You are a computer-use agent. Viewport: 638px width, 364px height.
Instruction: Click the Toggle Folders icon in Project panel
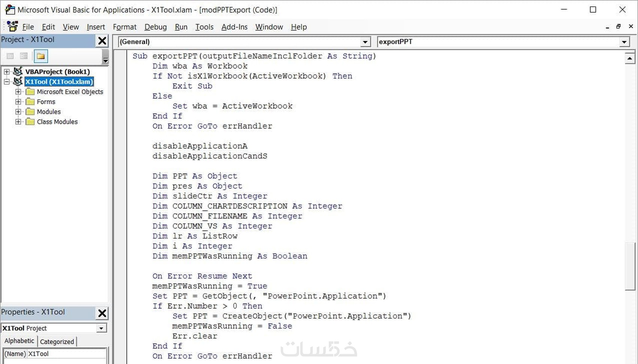click(x=41, y=56)
